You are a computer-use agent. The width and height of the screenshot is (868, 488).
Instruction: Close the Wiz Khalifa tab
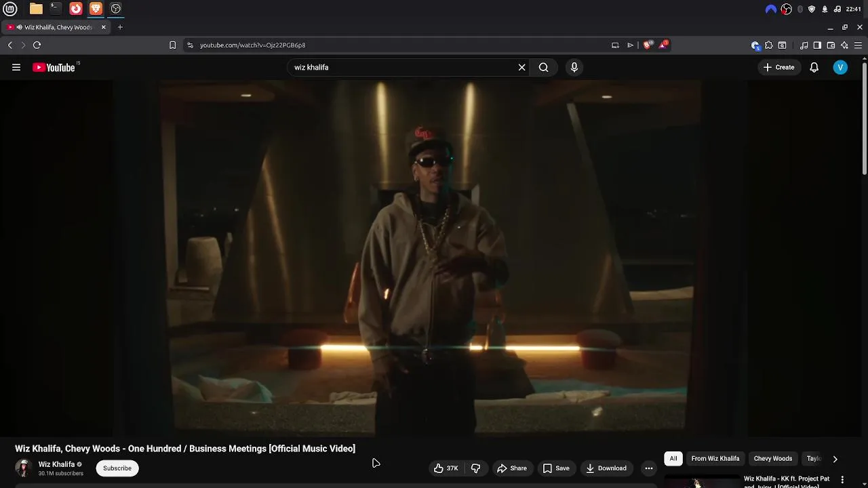point(104,27)
